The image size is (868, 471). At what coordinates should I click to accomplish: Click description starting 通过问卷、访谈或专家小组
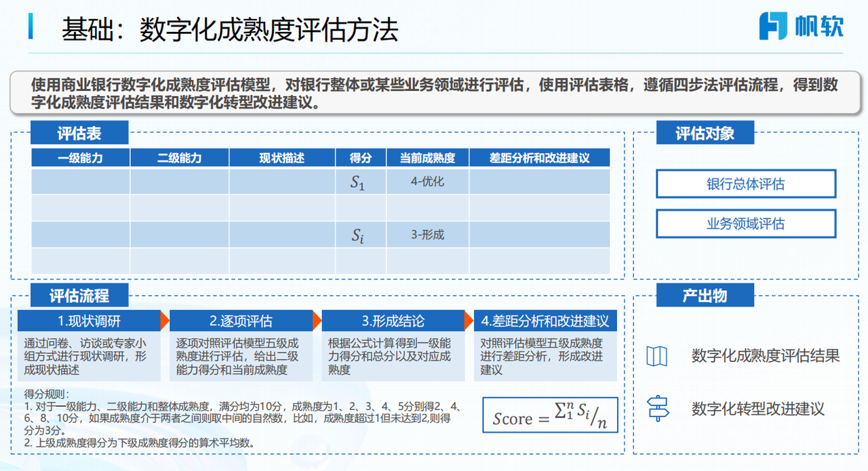(x=88, y=356)
